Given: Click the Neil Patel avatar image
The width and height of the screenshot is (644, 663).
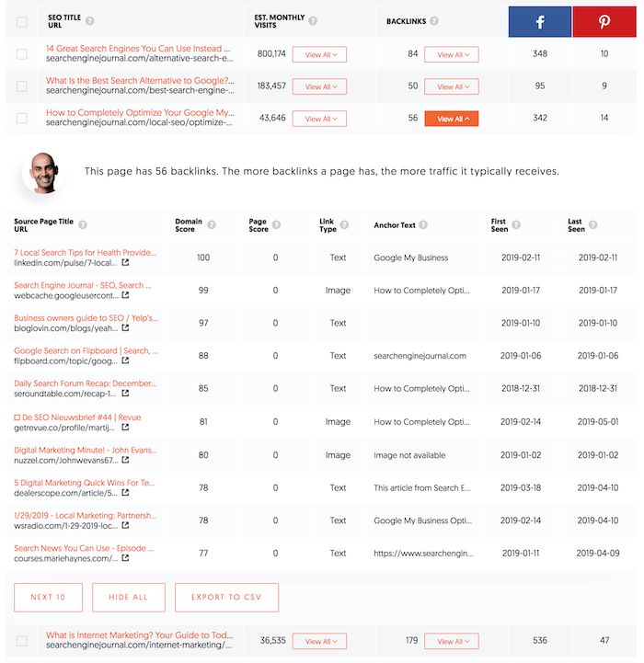Looking at the screenshot, I should tap(43, 173).
